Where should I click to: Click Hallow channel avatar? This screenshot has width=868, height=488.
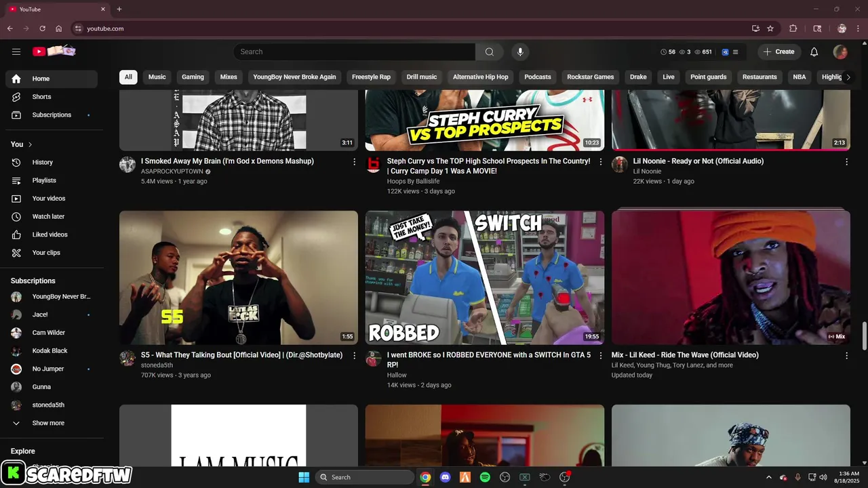click(x=374, y=359)
